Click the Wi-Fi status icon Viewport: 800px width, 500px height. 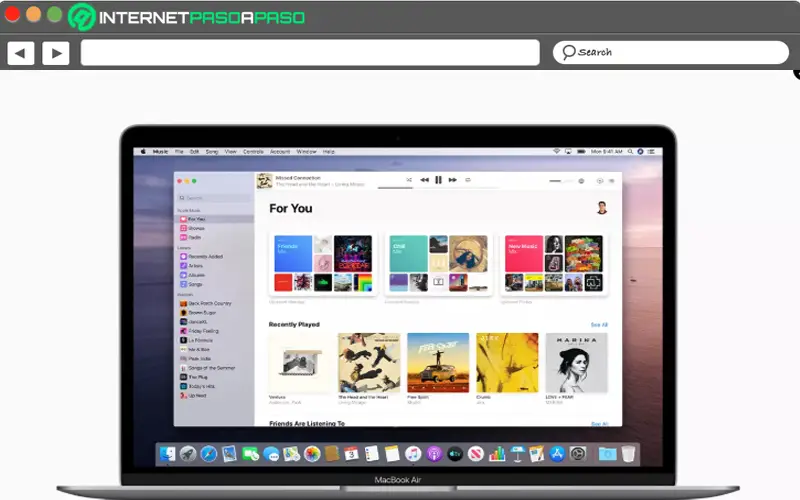point(557,152)
